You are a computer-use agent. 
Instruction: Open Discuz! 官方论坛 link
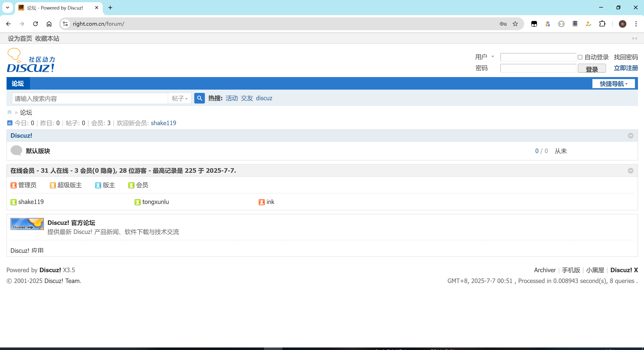(x=71, y=223)
